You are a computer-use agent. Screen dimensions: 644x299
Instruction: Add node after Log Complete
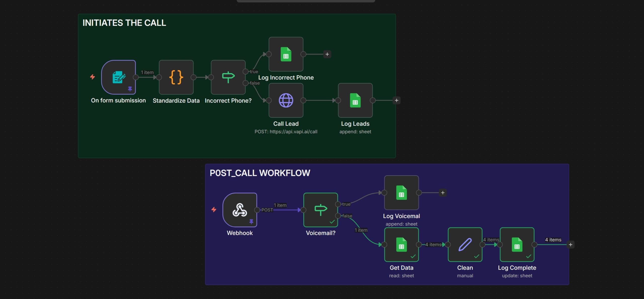(x=570, y=244)
